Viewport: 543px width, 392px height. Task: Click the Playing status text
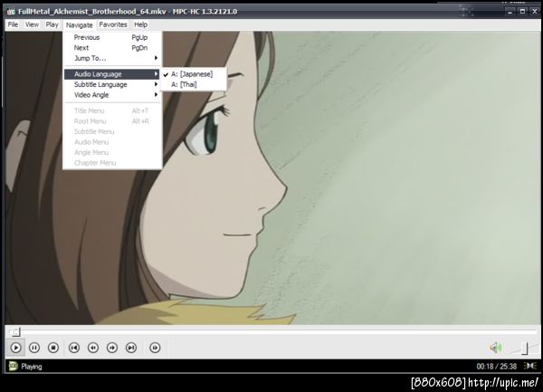[x=32, y=367]
